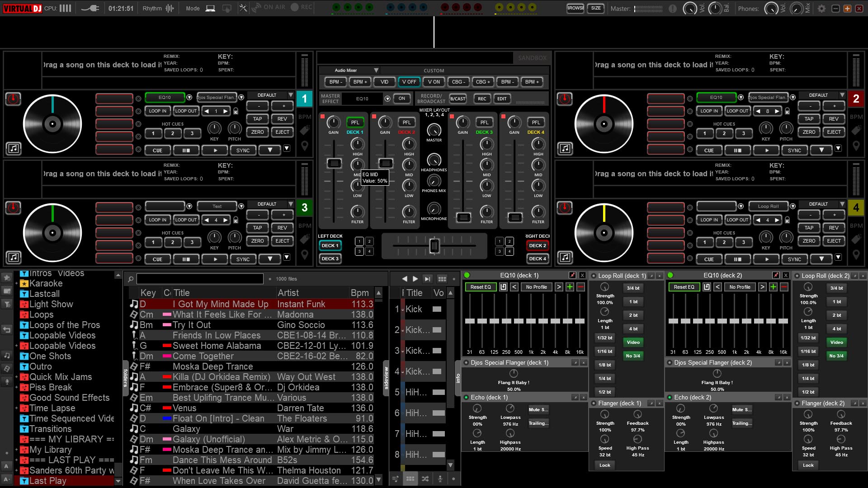The image size is (868, 488).
Task: Click the crossfader handle
Action: 434,246
